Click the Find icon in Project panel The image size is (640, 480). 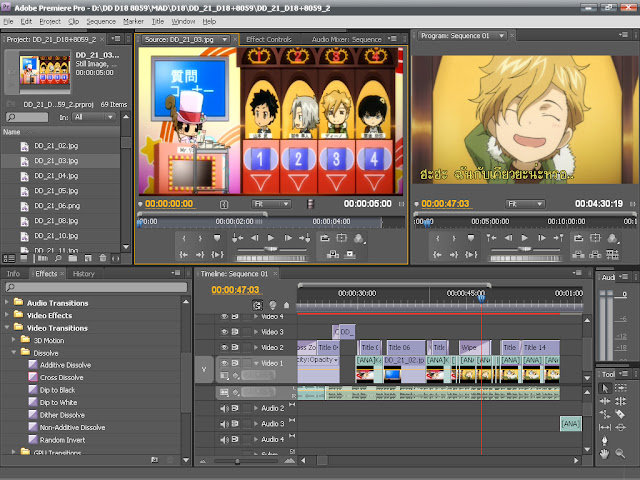coord(58,258)
